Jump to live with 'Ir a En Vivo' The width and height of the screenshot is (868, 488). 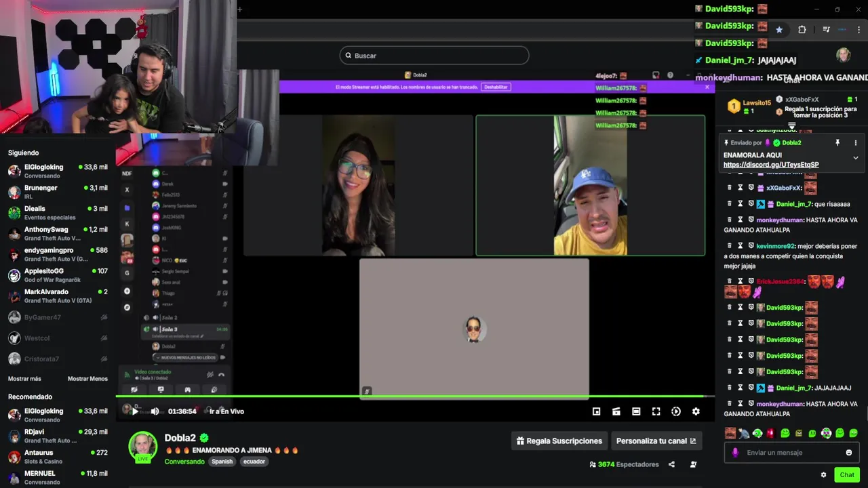tap(226, 411)
